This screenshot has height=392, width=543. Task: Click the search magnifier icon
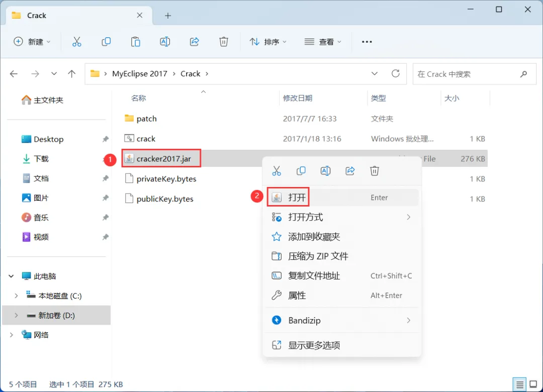(x=523, y=74)
